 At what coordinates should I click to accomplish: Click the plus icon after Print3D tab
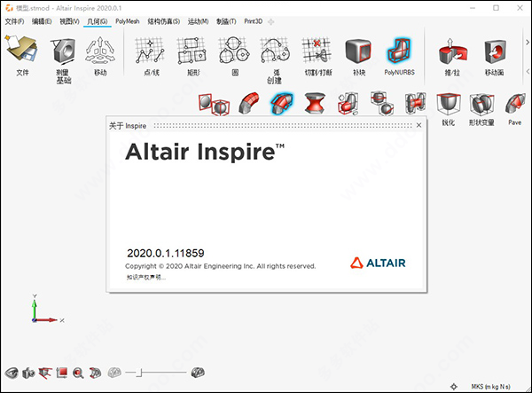pos(270,22)
